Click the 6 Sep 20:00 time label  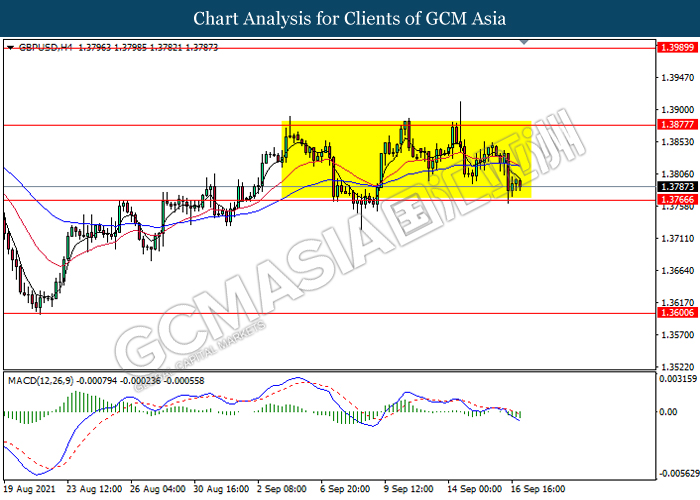coord(345,489)
